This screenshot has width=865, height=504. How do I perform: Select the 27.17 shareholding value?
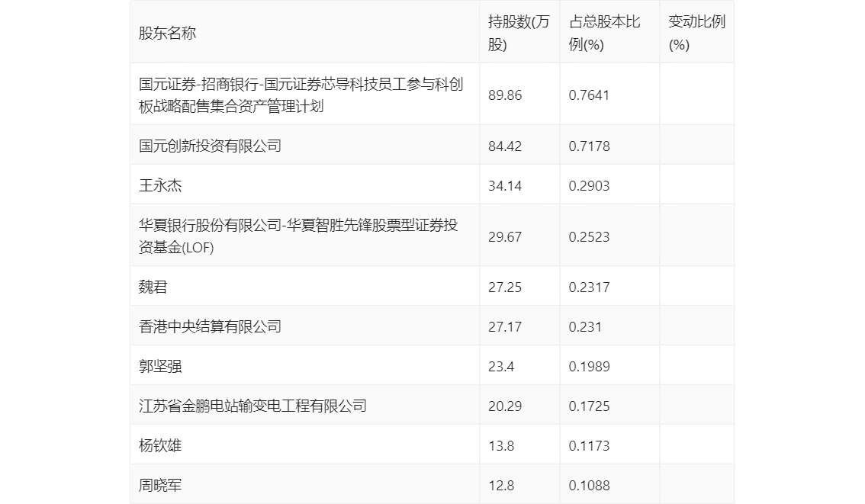pyautogui.click(x=505, y=327)
